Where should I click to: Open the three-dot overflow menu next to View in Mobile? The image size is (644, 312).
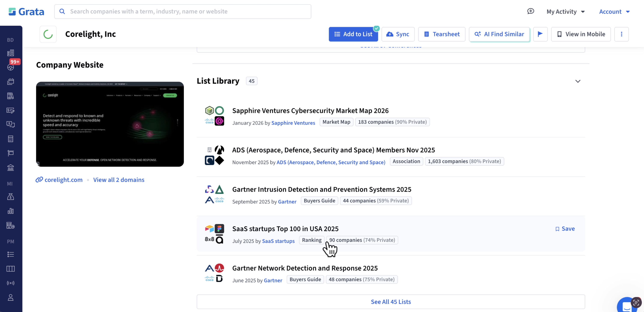[622, 34]
